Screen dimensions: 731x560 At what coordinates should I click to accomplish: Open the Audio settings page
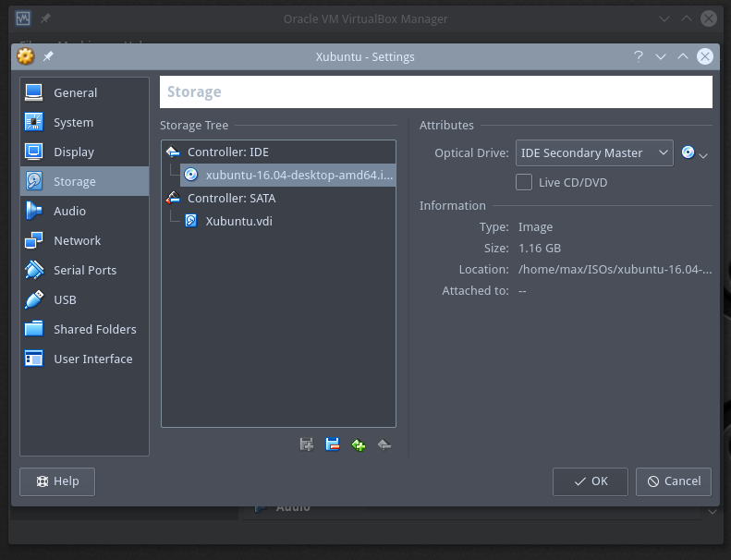(x=84, y=211)
